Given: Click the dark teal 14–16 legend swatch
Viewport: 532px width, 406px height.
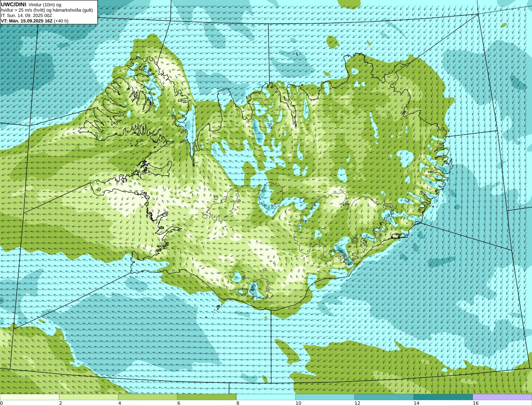Looking at the screenshot, I should tap(443, 397).
